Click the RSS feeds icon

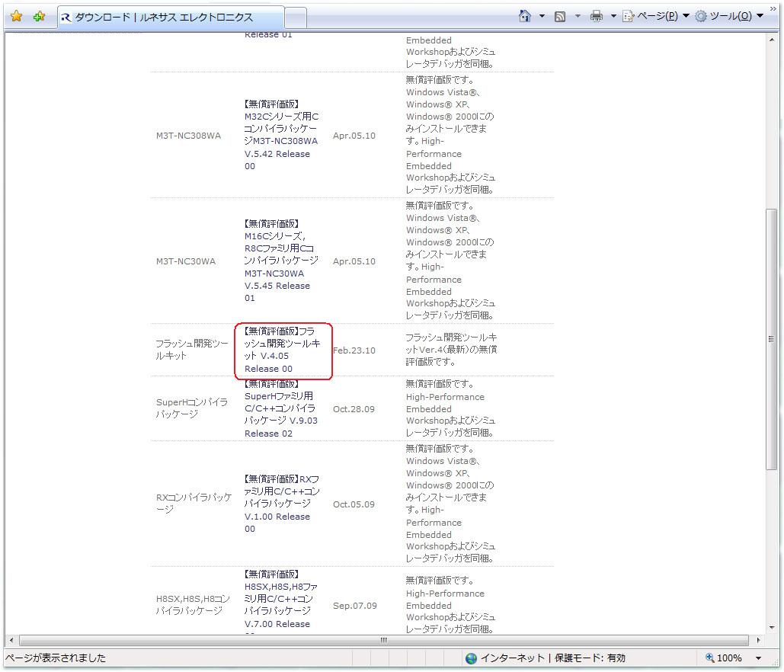[x=560, y=17]
